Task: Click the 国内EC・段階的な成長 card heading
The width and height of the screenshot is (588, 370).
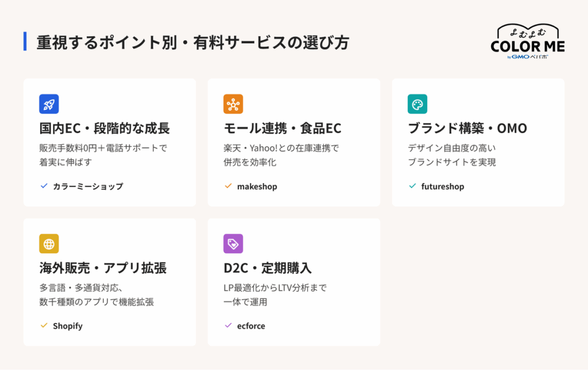Action: 105,128
